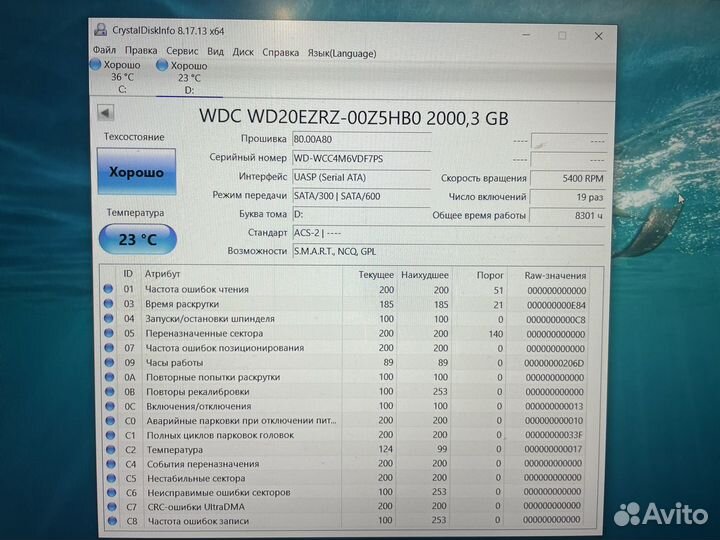Click status dot for attribute C8
Image resolution: width=720 pixels, height=540 pixels.
point(112,521)
